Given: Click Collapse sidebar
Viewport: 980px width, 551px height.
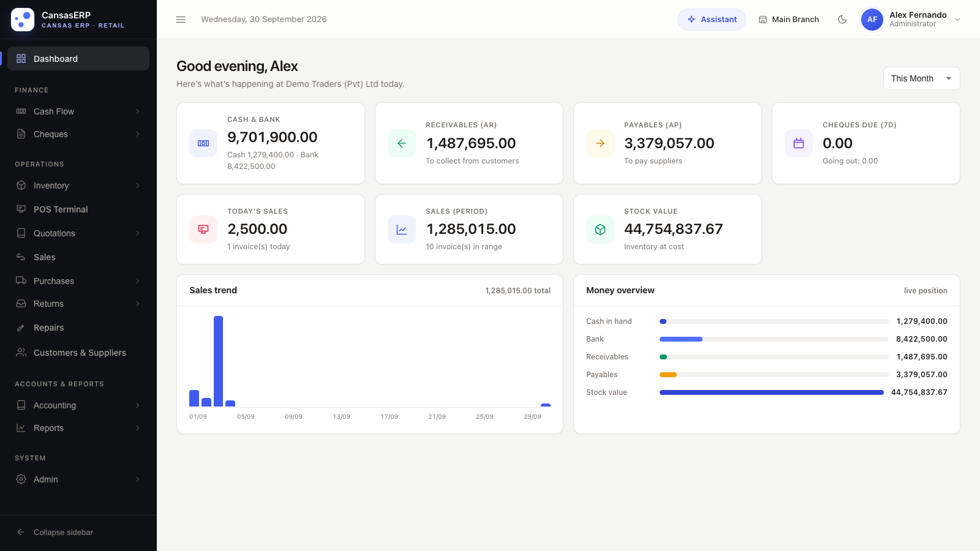Looking at the screenshot, I should tap(78, 532).
